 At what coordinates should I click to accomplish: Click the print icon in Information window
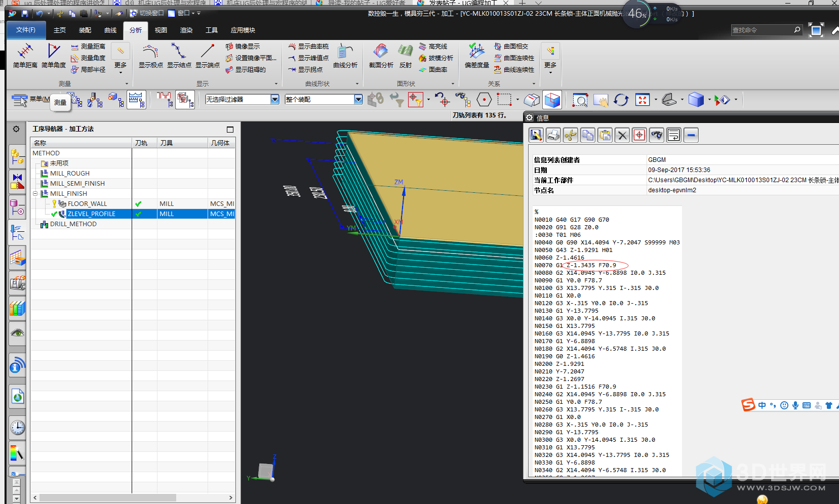coord(553,135)
